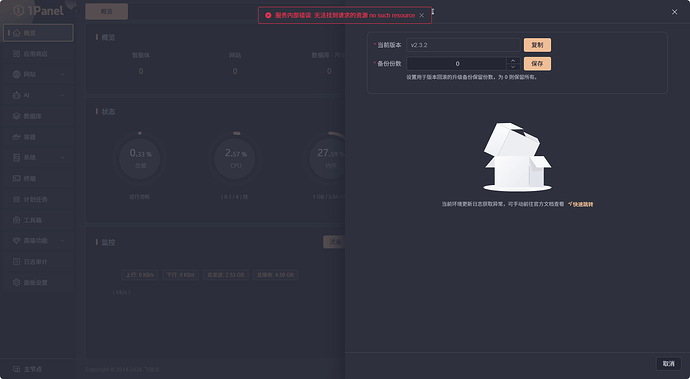This screenshot has width=690, height=379.
Task: Collapse sidebar with arrow beside 1Panel logo
Action: (x=76, y=11)
